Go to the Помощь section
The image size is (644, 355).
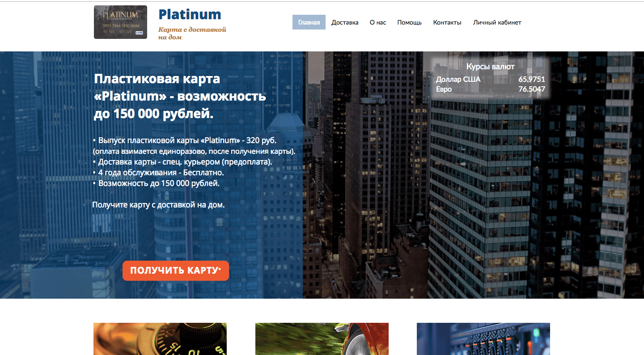(x=409, y=22)
